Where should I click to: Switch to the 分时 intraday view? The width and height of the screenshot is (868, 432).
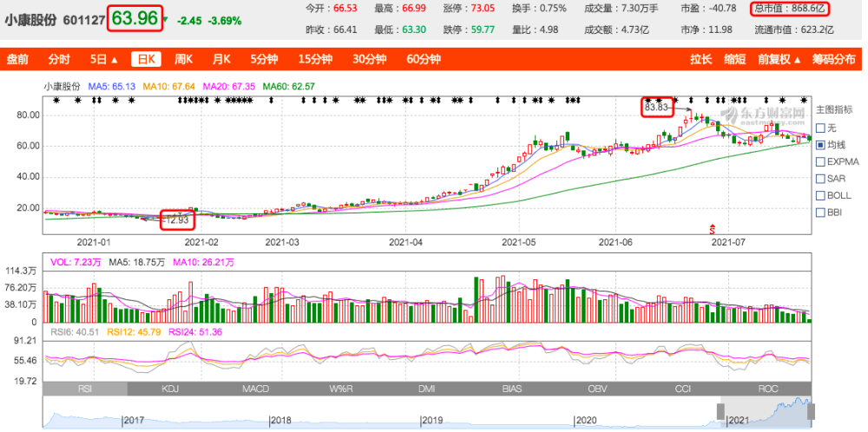[59, 60]
